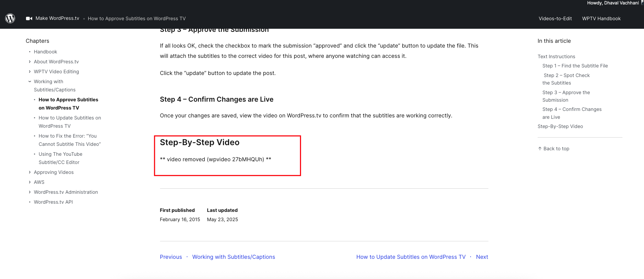Select How to Approve Subtitles on WordPress TV
Viewport: 644px width, 279px height.
coord(68,104)
